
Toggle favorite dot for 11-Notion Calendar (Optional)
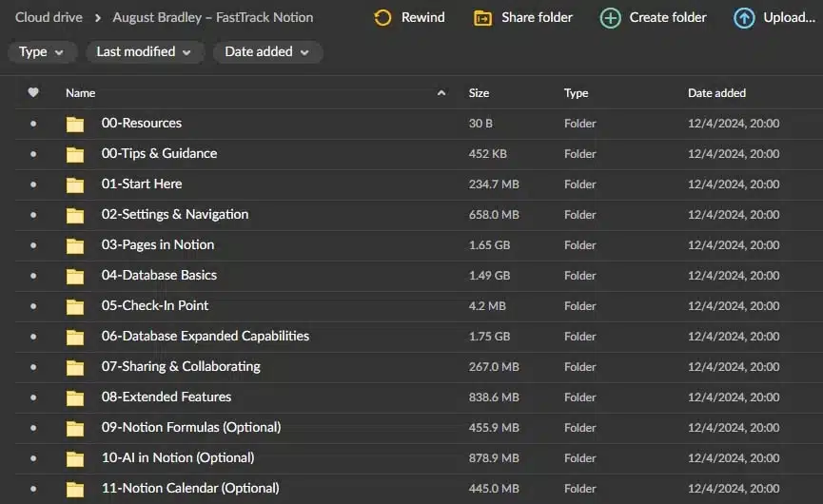click(33, 489)
